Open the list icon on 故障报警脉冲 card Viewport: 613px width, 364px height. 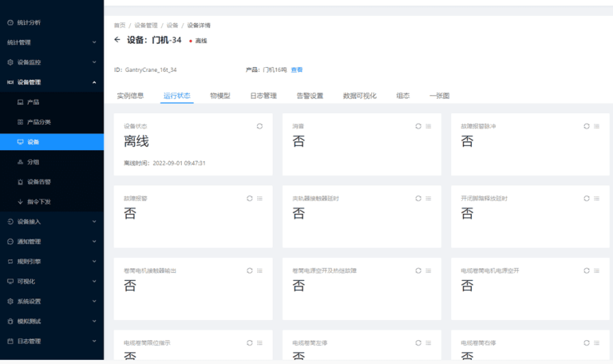tap(598, 126)
